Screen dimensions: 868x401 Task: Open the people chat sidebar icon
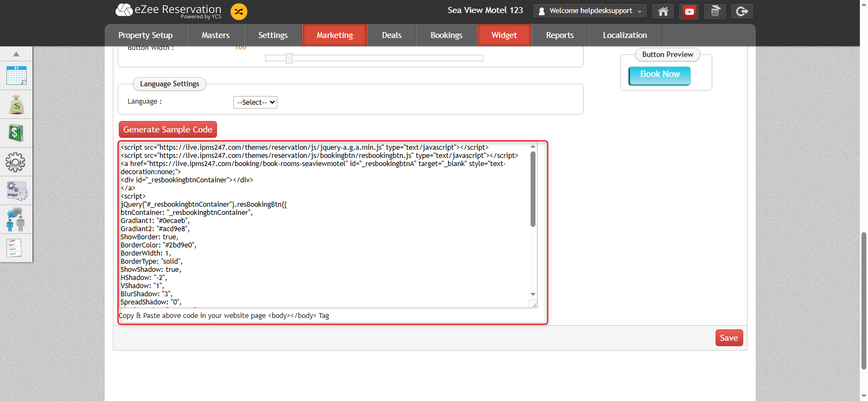16,219
